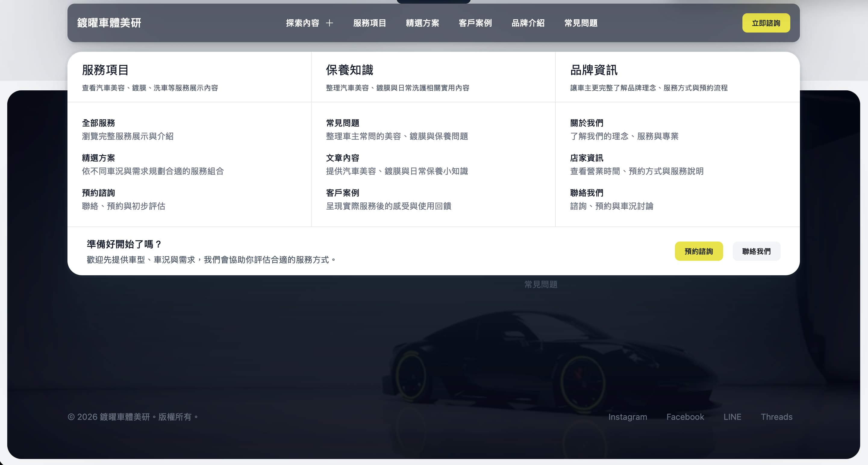This screenshot has width=868, height=465.
Task: Select 全部服務 in the mega menu
Action: pos(98,123)
